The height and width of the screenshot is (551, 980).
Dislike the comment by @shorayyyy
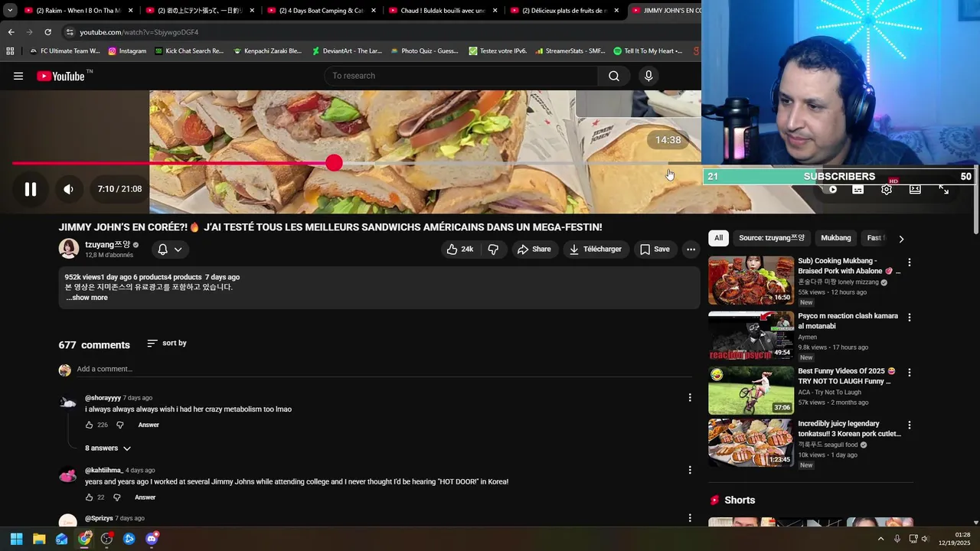pos(119,425)
